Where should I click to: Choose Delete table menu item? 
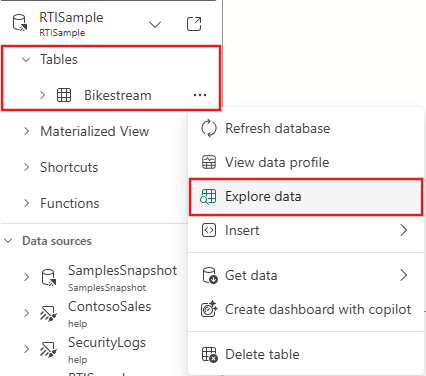306,354
